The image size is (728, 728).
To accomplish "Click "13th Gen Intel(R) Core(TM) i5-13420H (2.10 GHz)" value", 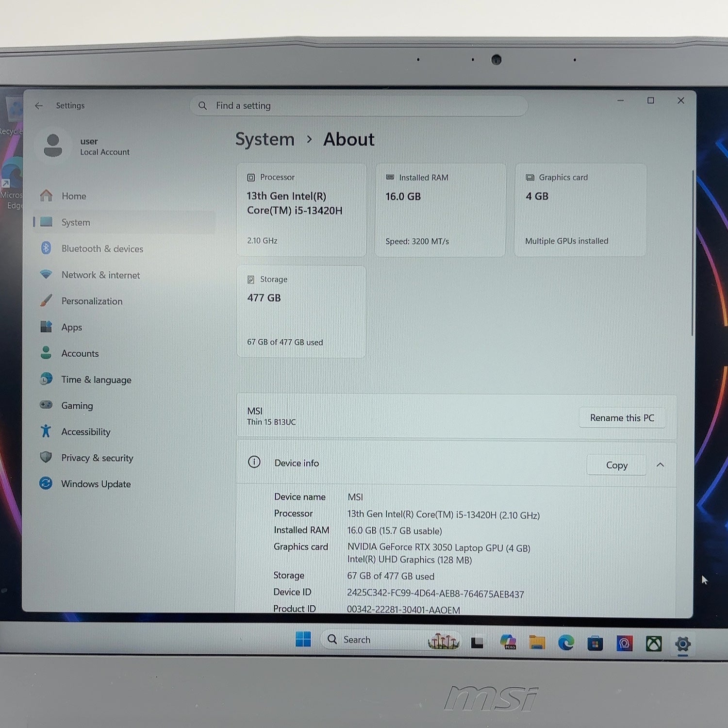I will [444, 514].
